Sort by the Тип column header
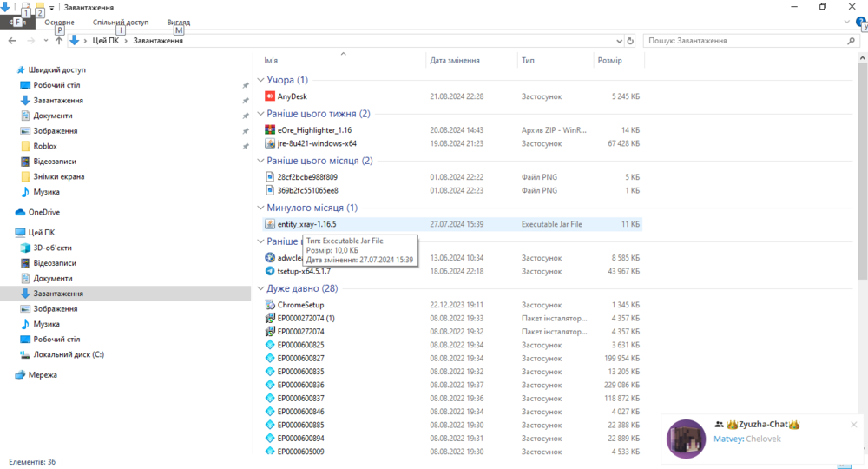Image resolution: width=868 pixels, height=469 pixels. pyautogui.click(x=528, y=60)
